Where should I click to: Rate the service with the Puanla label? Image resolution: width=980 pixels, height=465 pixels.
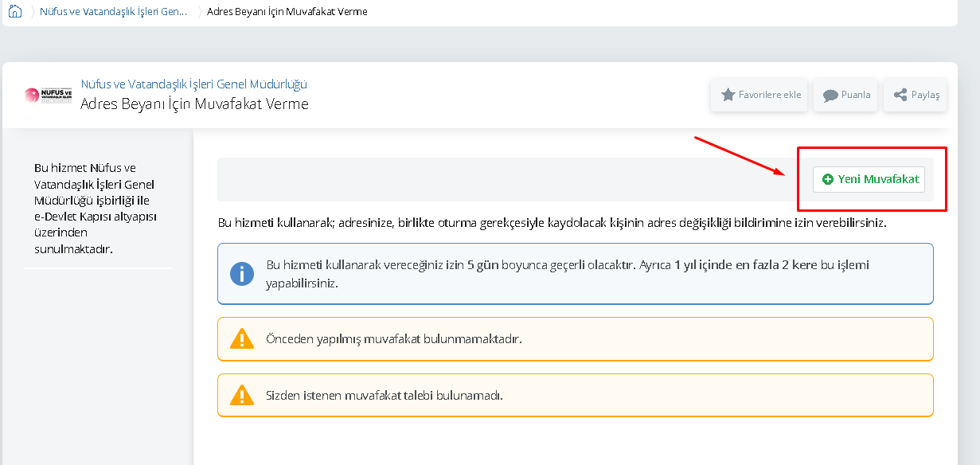coord(856,95)
